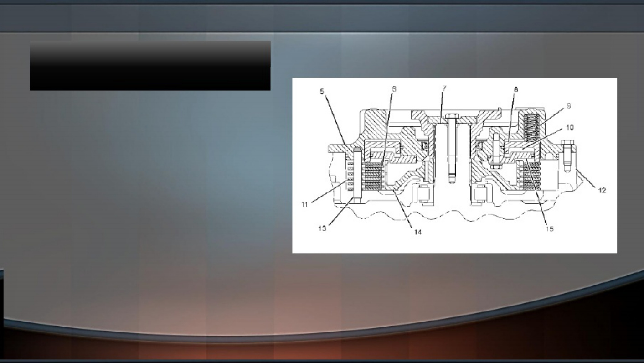This screenshot has width=644, height=363.
Task: Select the black title box
Action: click(x=150, y=66)
